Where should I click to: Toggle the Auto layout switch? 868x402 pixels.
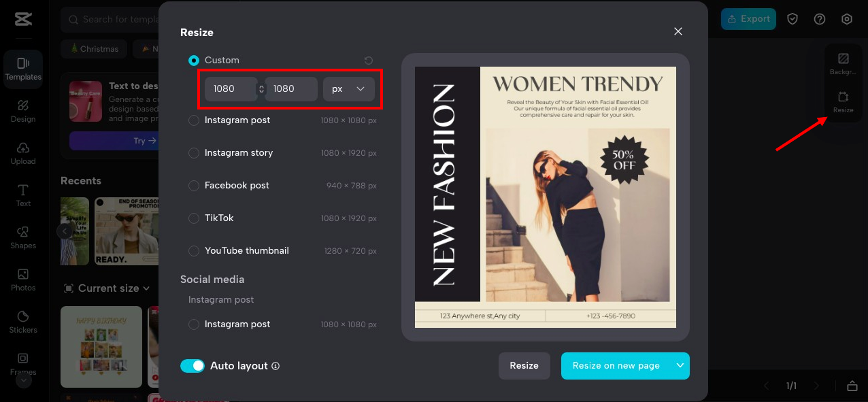[x=193, y=366]
